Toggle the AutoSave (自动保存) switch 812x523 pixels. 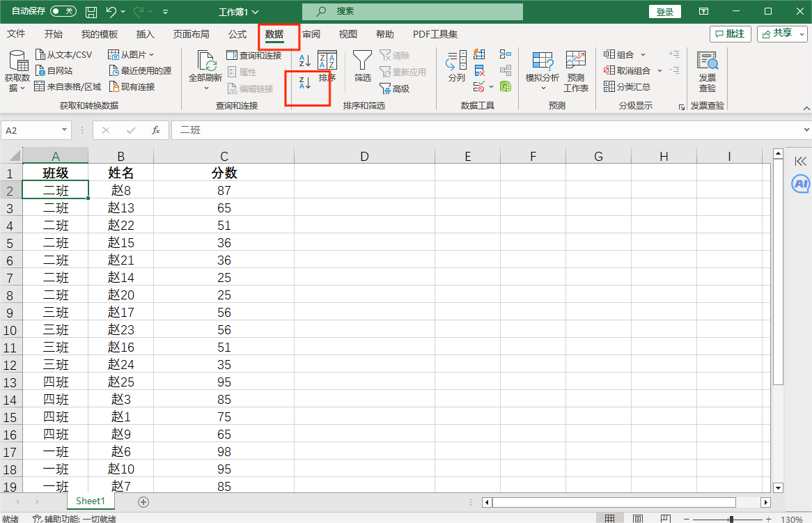[63, 12]
